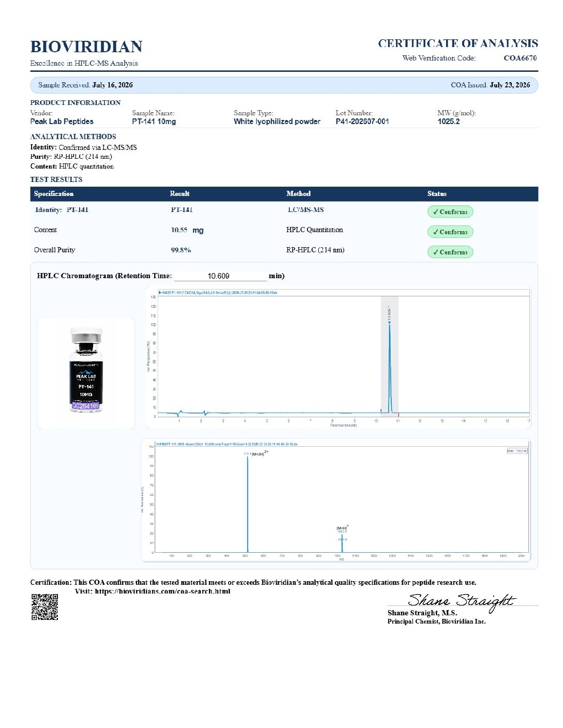This screenshot has height=728, width=563.
Task: Click the LC/MS-MS method cell
Action: pyautogui.click(x=306, y=210)
